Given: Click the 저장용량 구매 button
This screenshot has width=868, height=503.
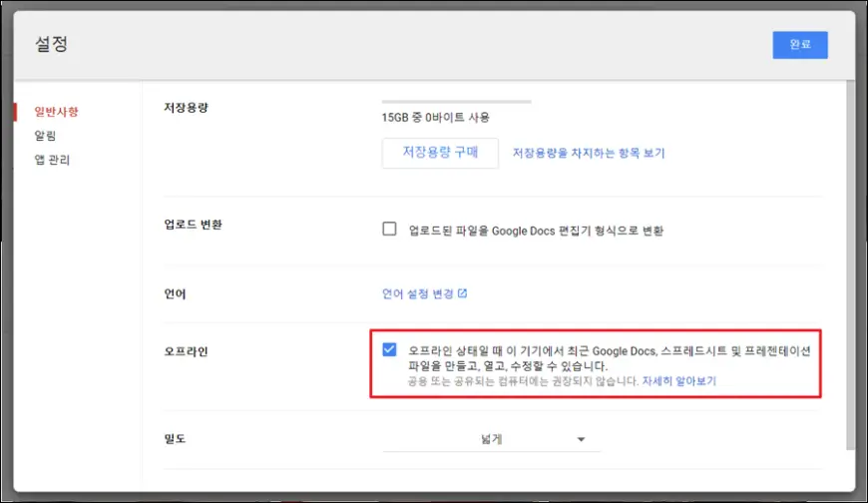Looking at the screenshot, I should click(x=440, y=153).
